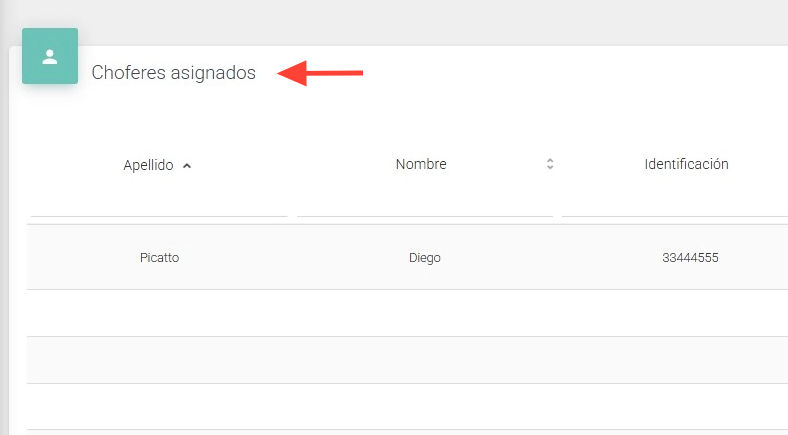The width and height of the screenshot is (788, 435).
Task: Click the red arrow pointing at title
Action: click(x=320, y=73)
